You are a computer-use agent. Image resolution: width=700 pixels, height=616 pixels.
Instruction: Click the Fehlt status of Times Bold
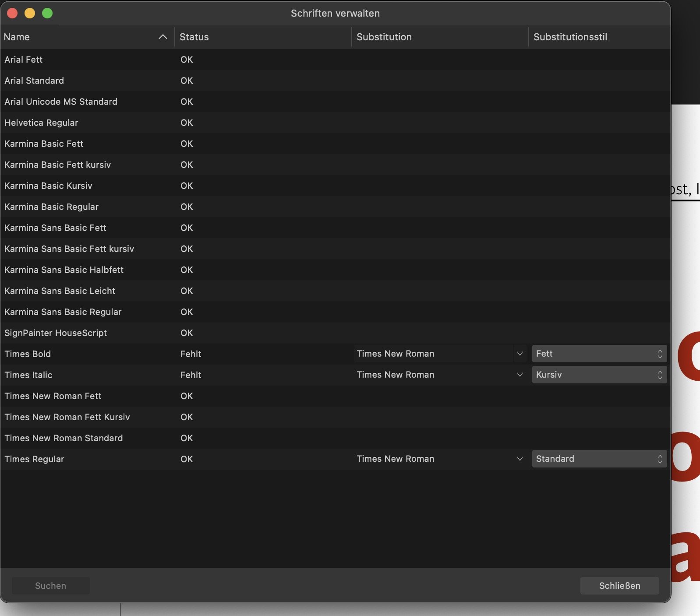(x=191, y=354)
